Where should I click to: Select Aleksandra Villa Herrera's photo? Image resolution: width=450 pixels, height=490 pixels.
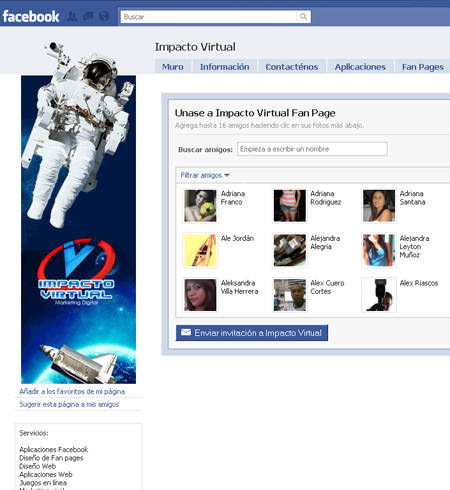[200, 295]
